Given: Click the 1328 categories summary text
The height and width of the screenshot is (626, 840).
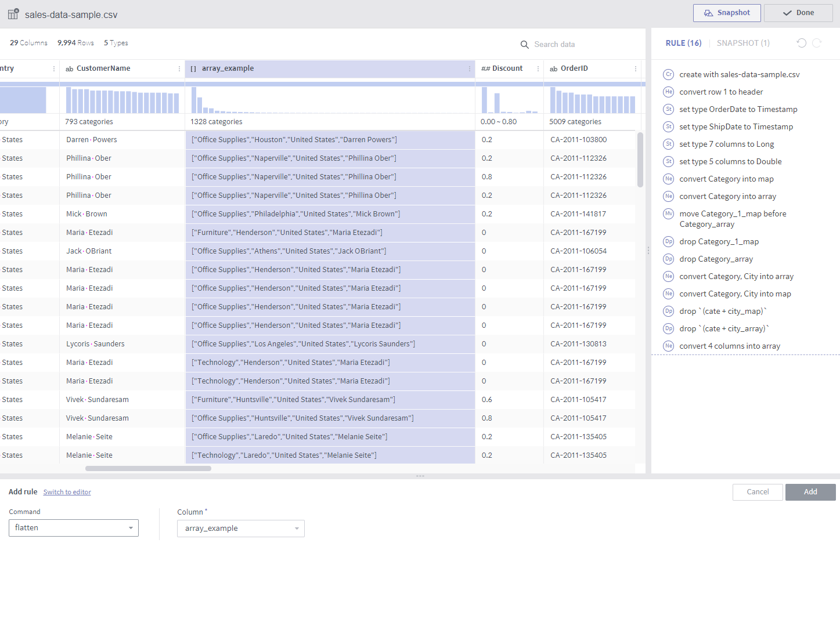Looking at the screenshot, I should 217,122.
